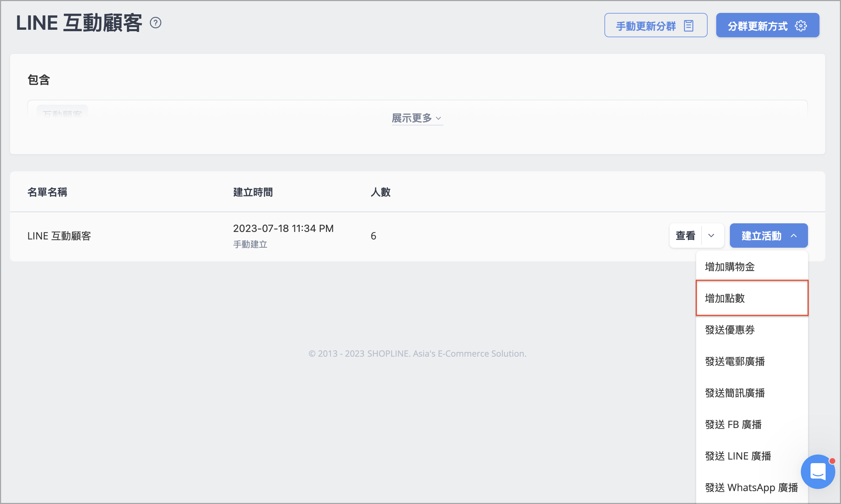Select 發送簡訊廣播 menu entry
Image resolution: width=841 pixels, height=504 pixels.
point(752,393)
